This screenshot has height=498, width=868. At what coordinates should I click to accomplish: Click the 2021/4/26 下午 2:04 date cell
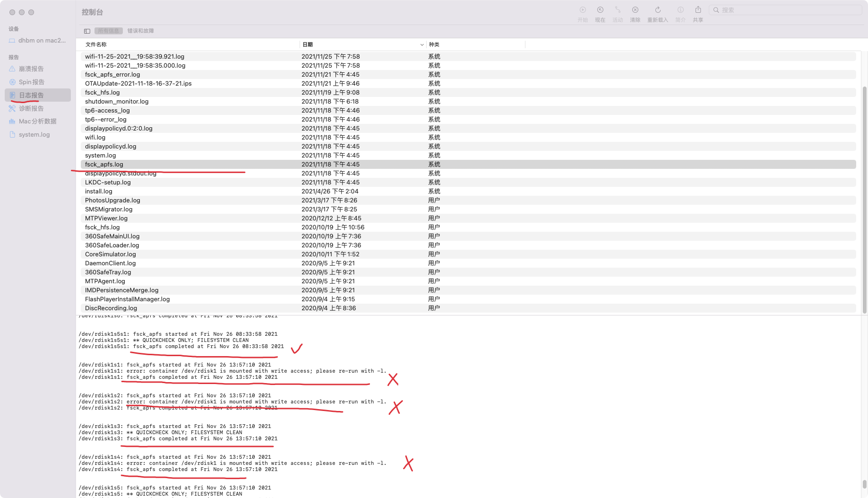click(x=330, y=192)
